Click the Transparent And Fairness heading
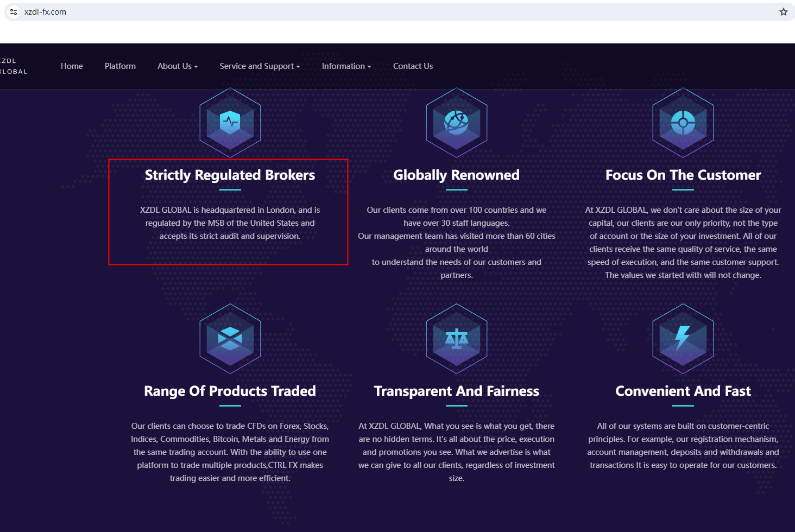 (x=457, y=391)
